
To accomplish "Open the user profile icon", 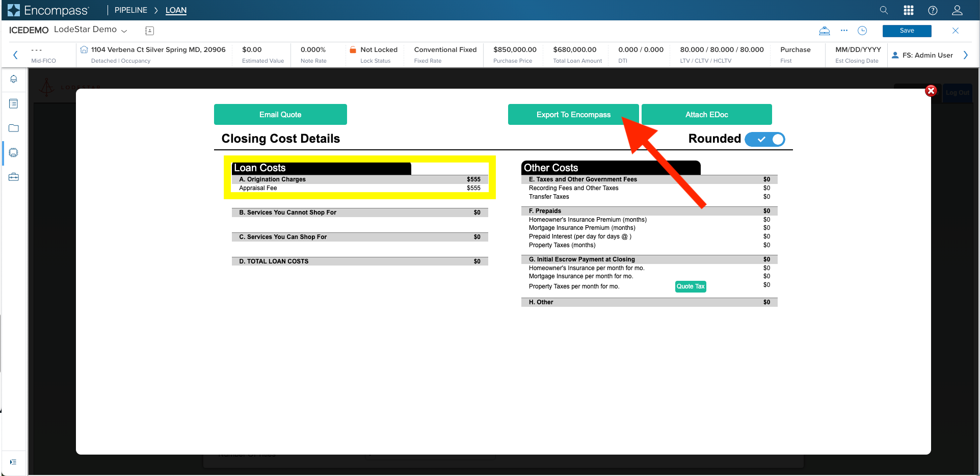I will pos(958,10).
